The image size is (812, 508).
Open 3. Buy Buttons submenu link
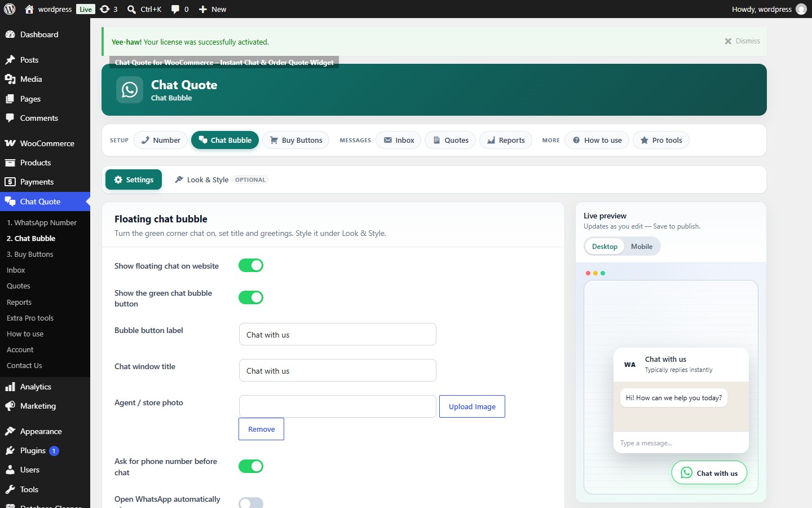[x=30, y=254]
